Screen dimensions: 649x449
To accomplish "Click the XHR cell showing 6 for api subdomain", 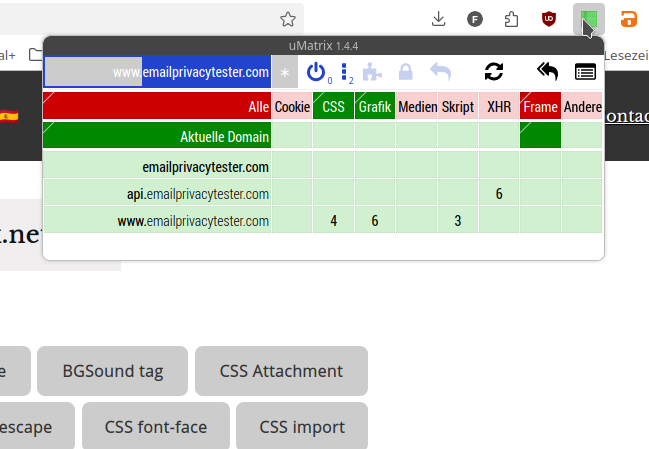I will (499, 192).
